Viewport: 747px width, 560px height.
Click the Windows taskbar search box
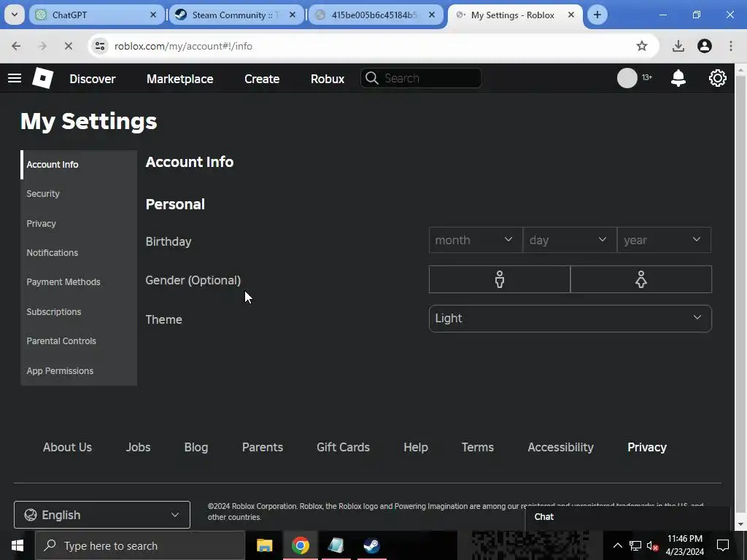139,545
